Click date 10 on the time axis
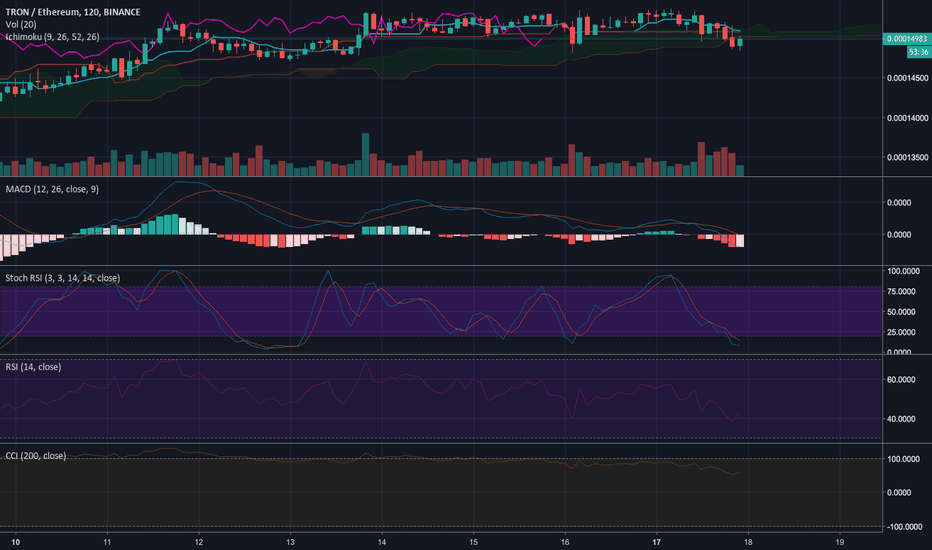The height and width of the screenshot is (550, 932). pyautogui.click(x=15, y=542)
